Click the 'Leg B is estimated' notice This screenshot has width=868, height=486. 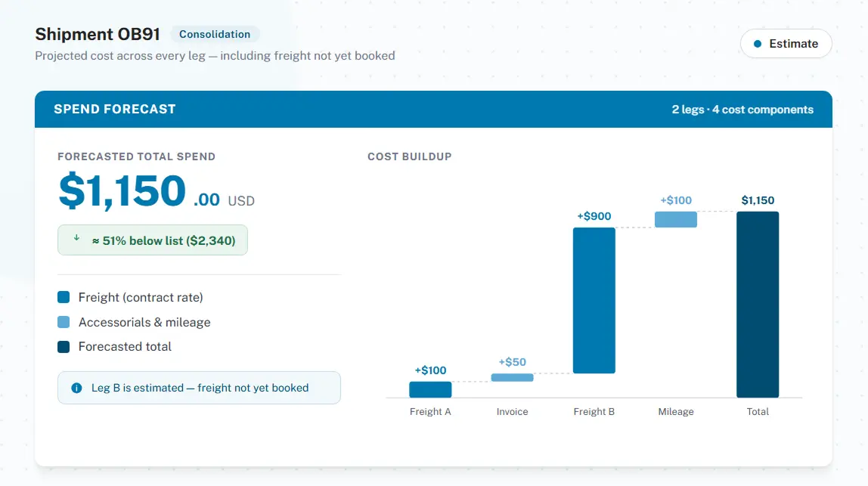pos(200,388)
